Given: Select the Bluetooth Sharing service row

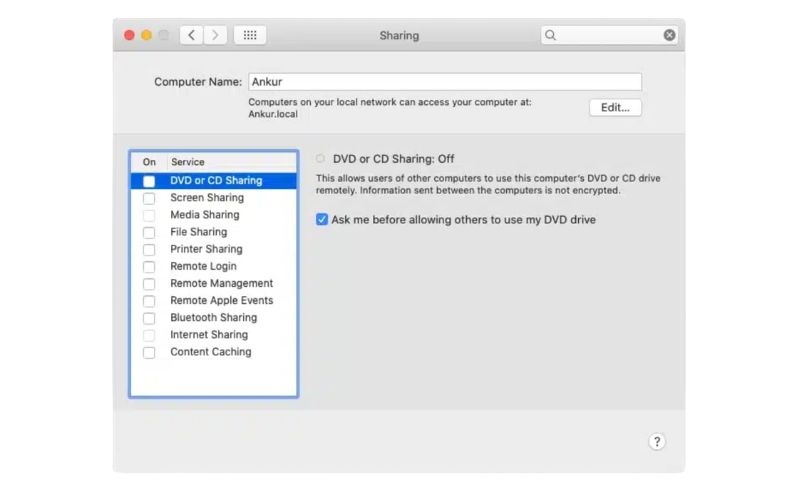Looking at the screenshot, I should [214, 318].
